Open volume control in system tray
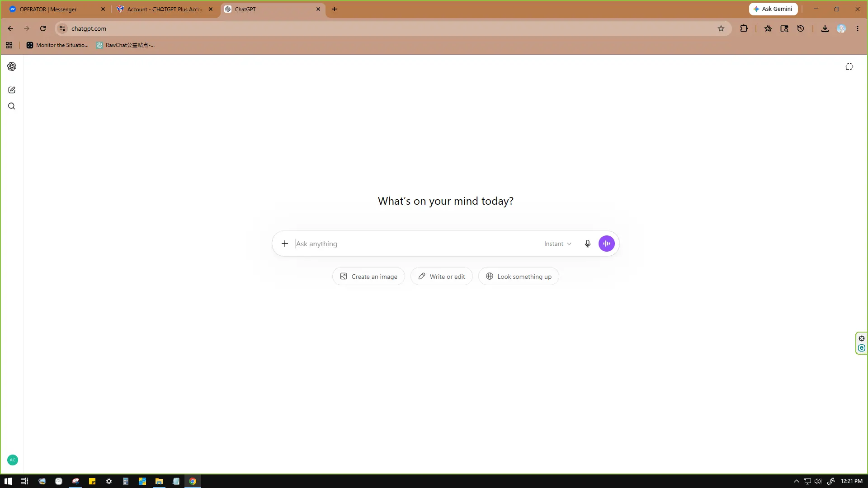Image resolution: width=868 pixels, height=488 pixels. coord(818,481)
